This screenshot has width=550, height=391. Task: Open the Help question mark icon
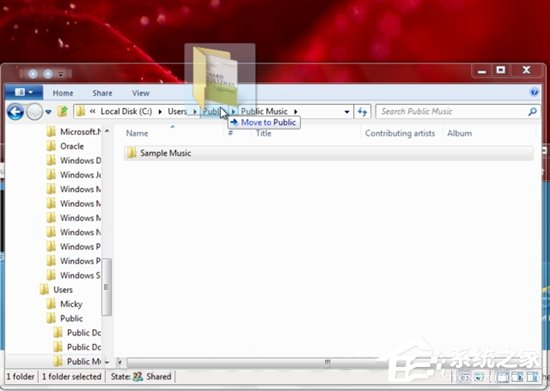point(534,92)
